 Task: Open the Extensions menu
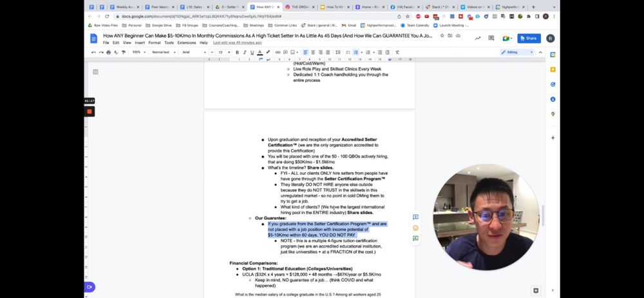186,43
